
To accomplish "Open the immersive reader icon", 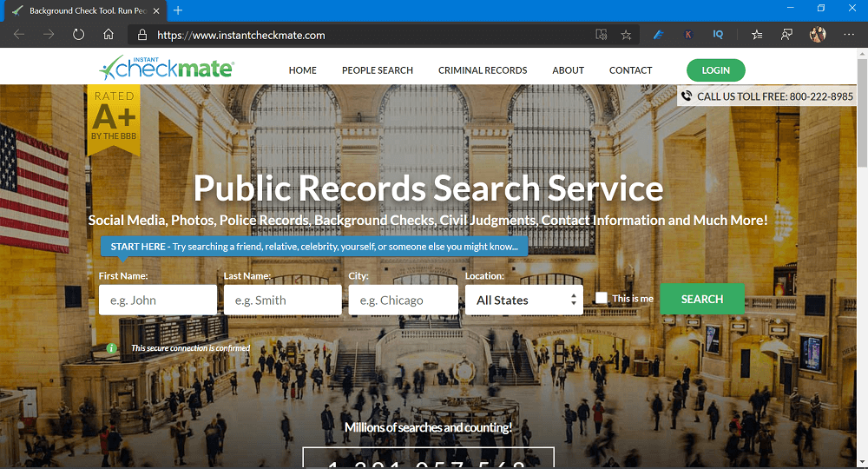I will pos(602,35).
